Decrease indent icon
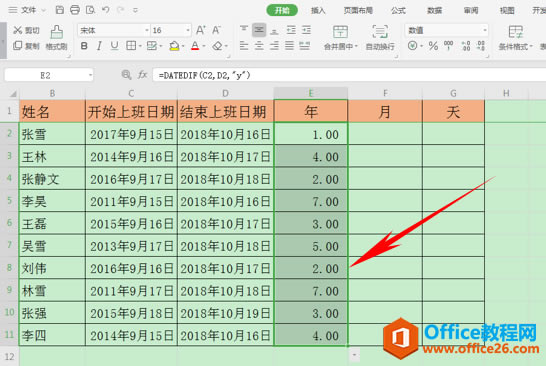The width and height of the screenshot is (546, 366). (291, 30)
